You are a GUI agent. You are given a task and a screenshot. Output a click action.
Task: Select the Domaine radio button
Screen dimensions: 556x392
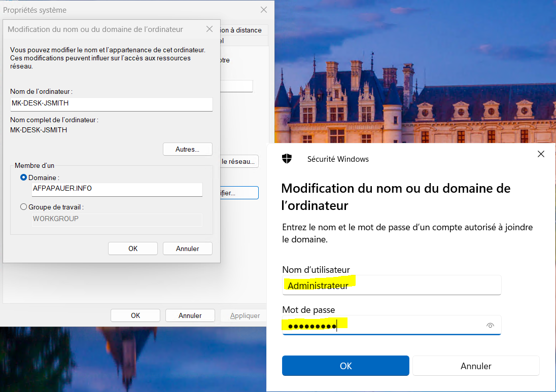(x=23, y=177)
